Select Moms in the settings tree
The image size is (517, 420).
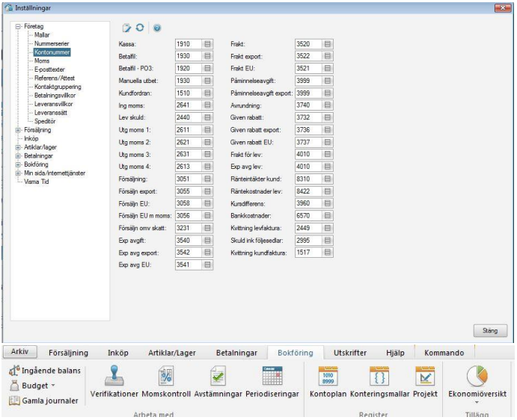pos(42,61)
